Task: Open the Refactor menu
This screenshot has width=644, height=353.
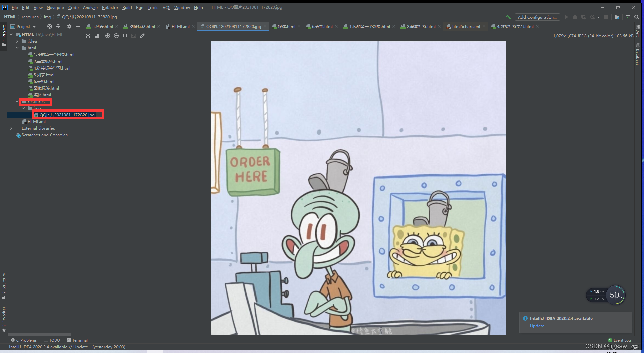Action: pos(110,7)
